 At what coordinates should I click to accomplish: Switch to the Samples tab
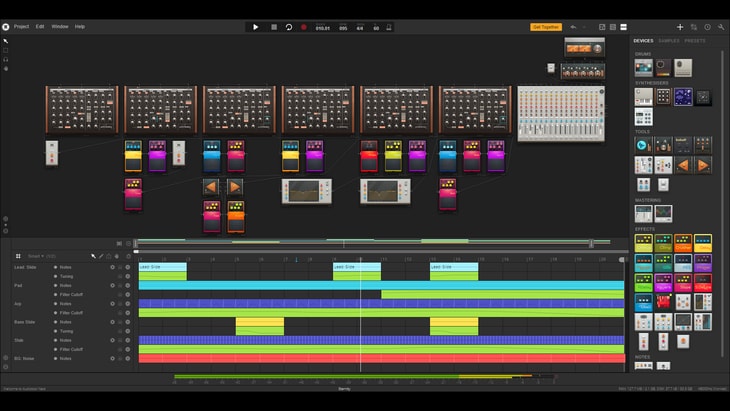click(x=669, y=41)
